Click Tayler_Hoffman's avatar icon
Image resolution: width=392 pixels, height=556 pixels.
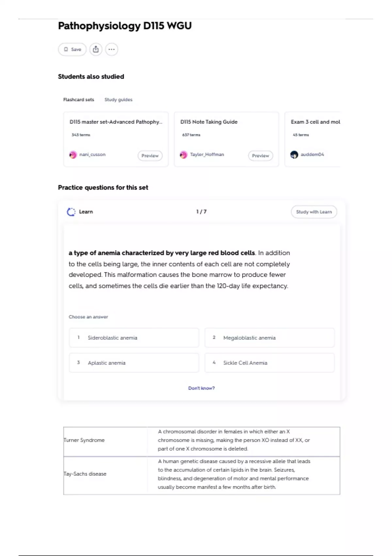click(x=184, y=155)
